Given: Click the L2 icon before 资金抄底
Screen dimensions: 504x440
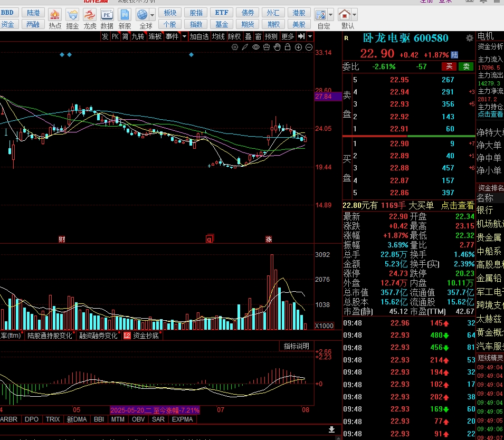Looking at the screenshot, I should coord(127,336).
